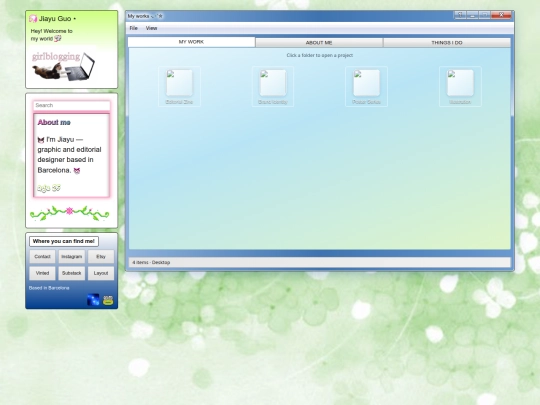Open the File menu
540x405 pixels.
[134, 28]
